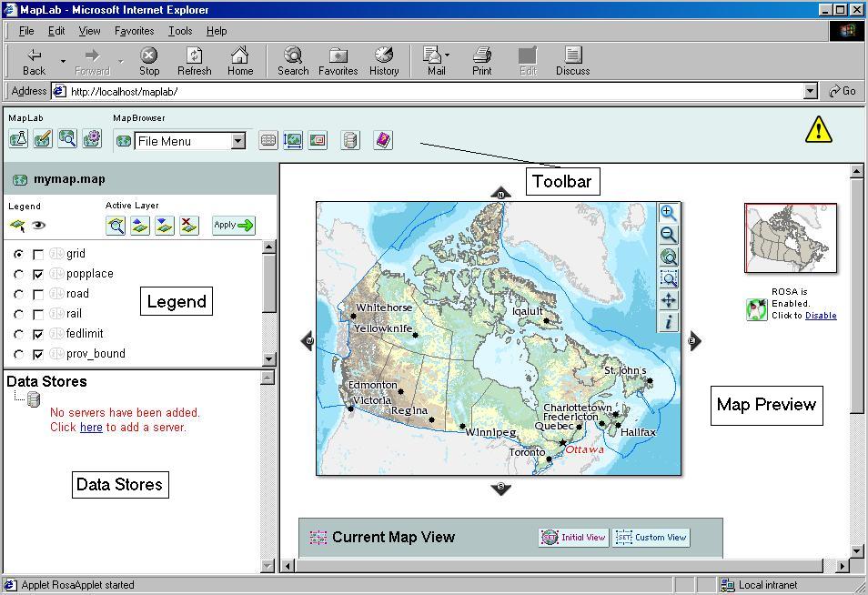This screenshot has height=595, width=868.
Task: Uncheck the popplace layer checkbox
Action: coord(38,275)
